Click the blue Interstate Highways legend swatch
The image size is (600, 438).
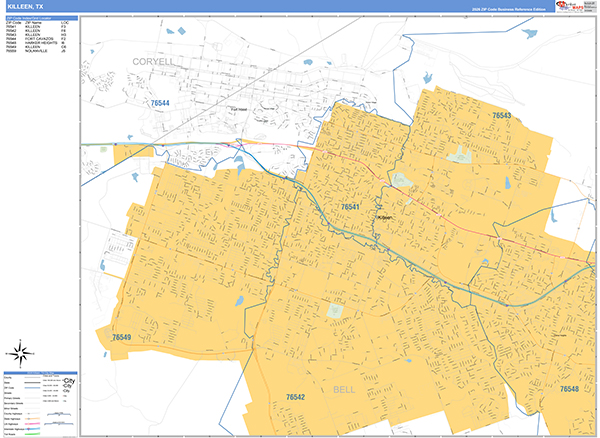click(x=33, y=429)
